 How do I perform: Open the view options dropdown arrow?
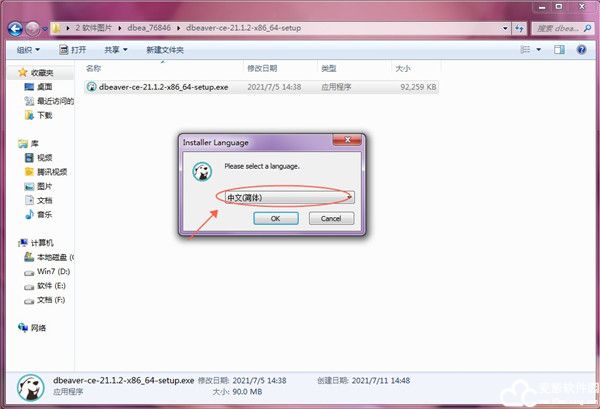(x=538, y=50)
